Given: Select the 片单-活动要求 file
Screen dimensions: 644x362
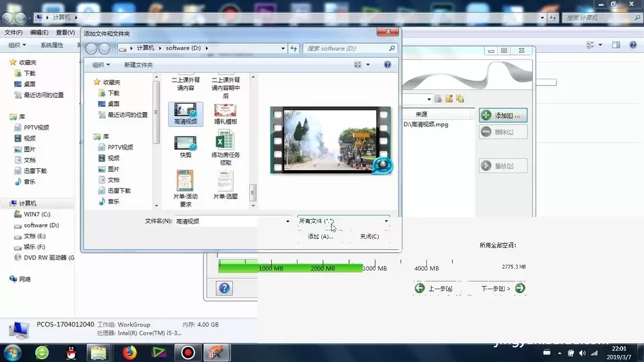Looking at the screenshot, I should [185, 188].
